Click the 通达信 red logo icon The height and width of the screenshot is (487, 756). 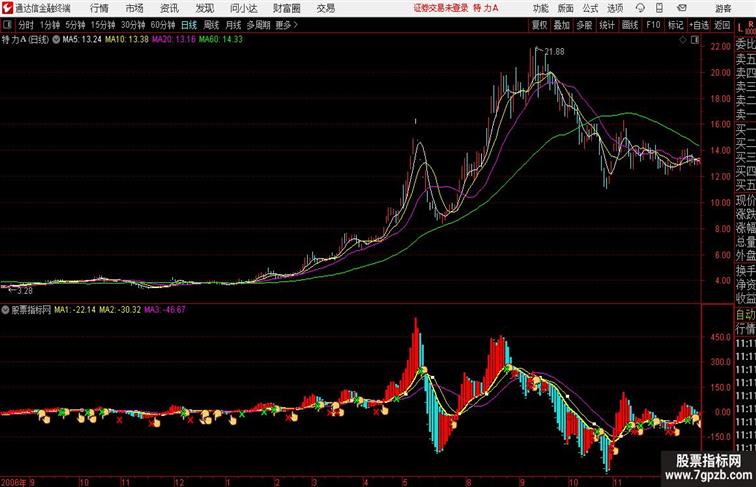(7, 8)
